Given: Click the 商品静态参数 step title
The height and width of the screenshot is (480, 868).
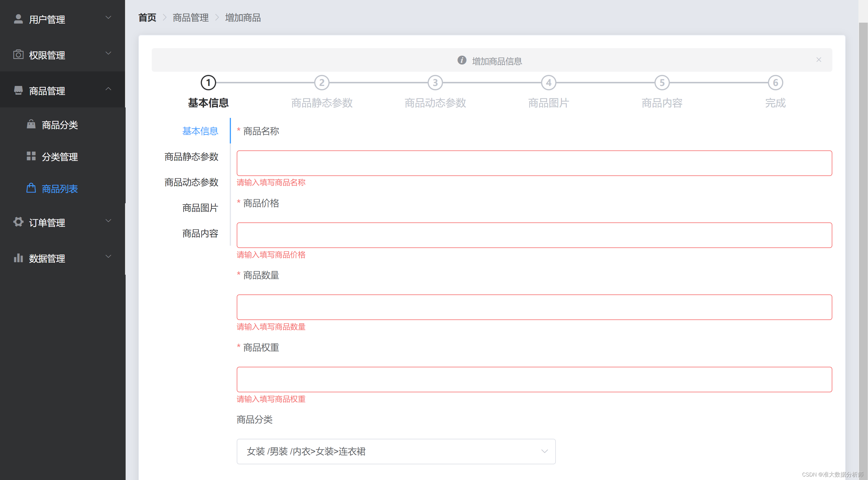Looking at the screenshot, I should 321,103.
